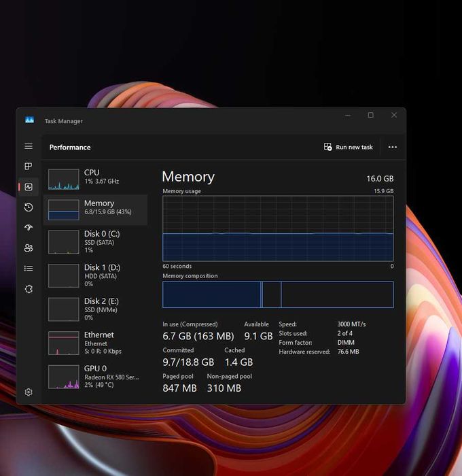Go to the Processes page icon
The width and height of the screenshot is (462, 476).
coord(29,167)
